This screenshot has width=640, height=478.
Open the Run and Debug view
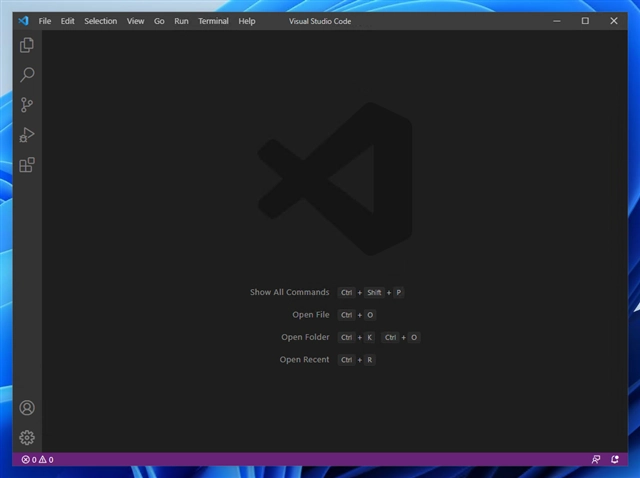click(x=27, y=135)
